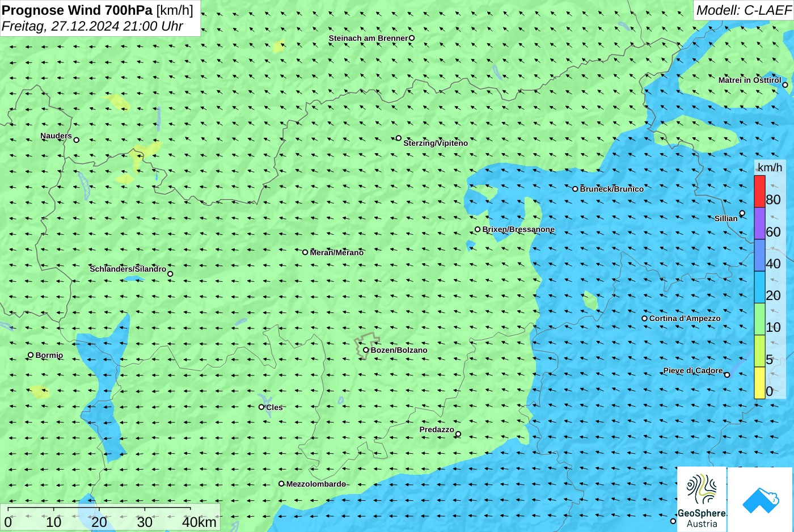Screen dimensions: 794x532
Task: Click the blue cloud arrow logo
Action: click(x=761, y=500)
